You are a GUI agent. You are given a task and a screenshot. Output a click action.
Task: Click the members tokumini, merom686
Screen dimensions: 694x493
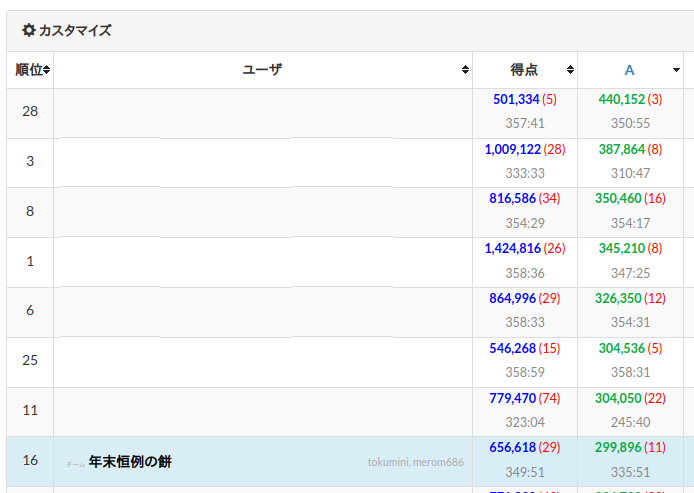coord(416,462)
